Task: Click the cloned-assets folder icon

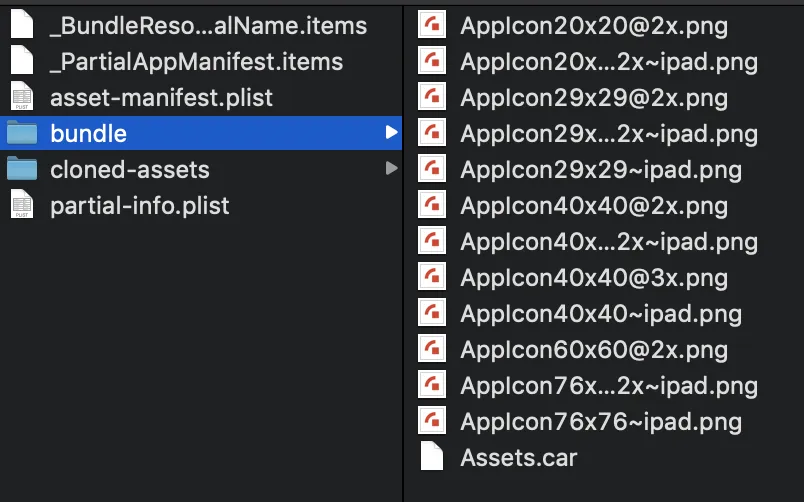Action: (x=21, y=170)
